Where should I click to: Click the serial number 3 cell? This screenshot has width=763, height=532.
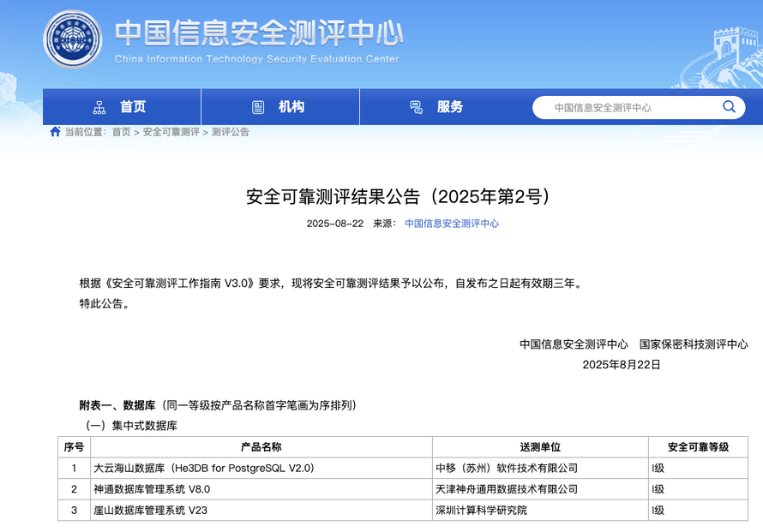tap(74, 510)
